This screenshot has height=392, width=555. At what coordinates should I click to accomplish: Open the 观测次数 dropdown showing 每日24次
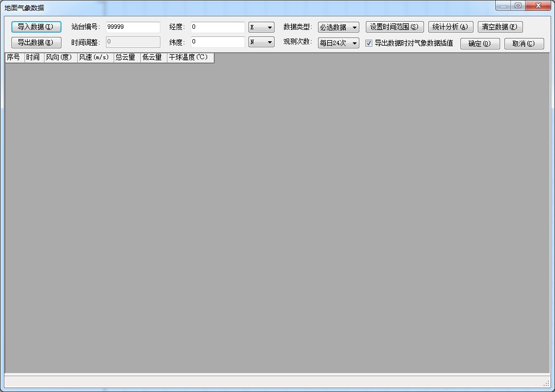click(338, 43)
